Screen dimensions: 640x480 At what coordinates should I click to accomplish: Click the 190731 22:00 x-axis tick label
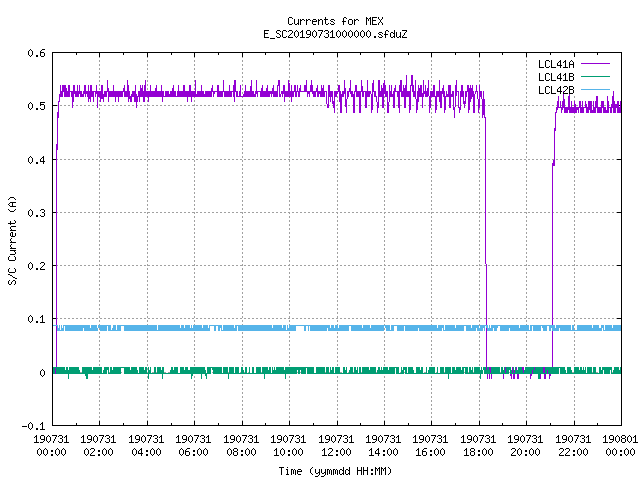(x=573, y=446)
